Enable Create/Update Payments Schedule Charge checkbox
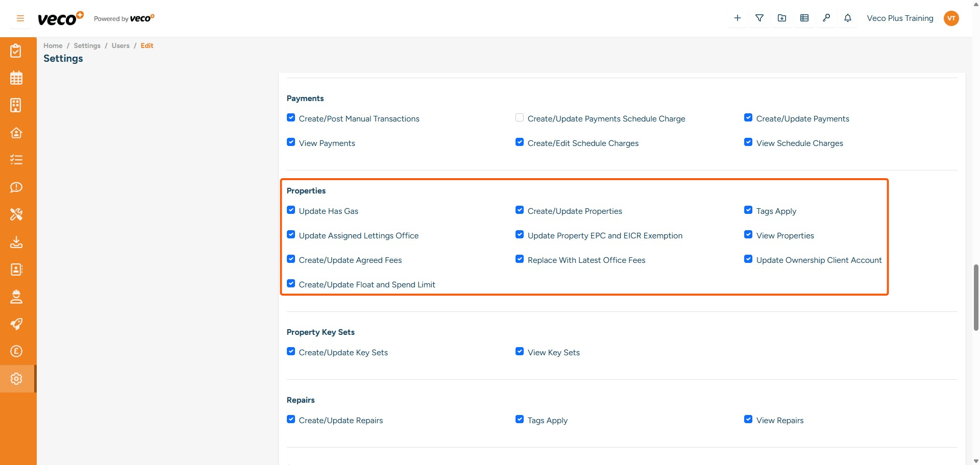Viewport: 980px width, 465px height. (x=520, y=118)
